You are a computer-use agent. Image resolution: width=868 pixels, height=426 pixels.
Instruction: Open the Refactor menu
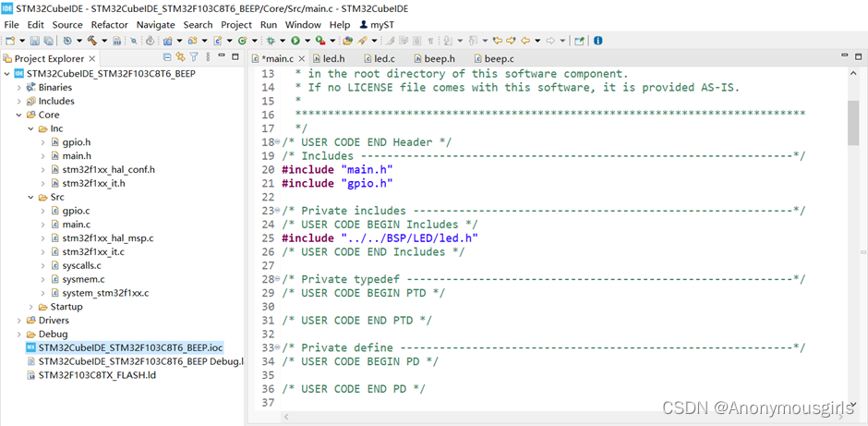[x=110, y=24]
